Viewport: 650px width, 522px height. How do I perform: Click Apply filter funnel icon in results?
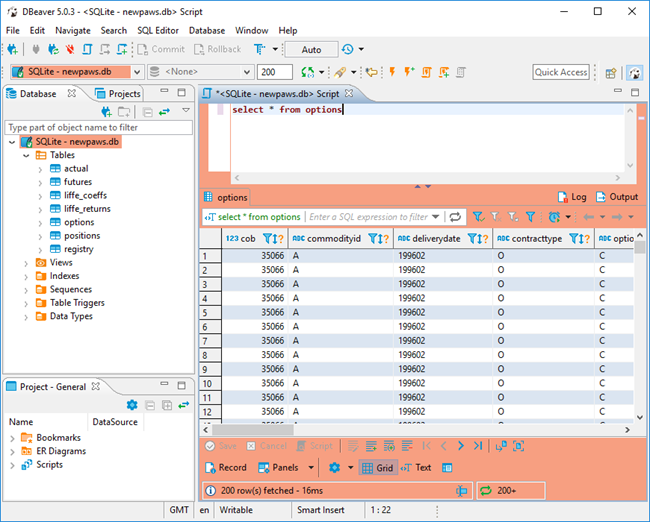pos(478,216)
